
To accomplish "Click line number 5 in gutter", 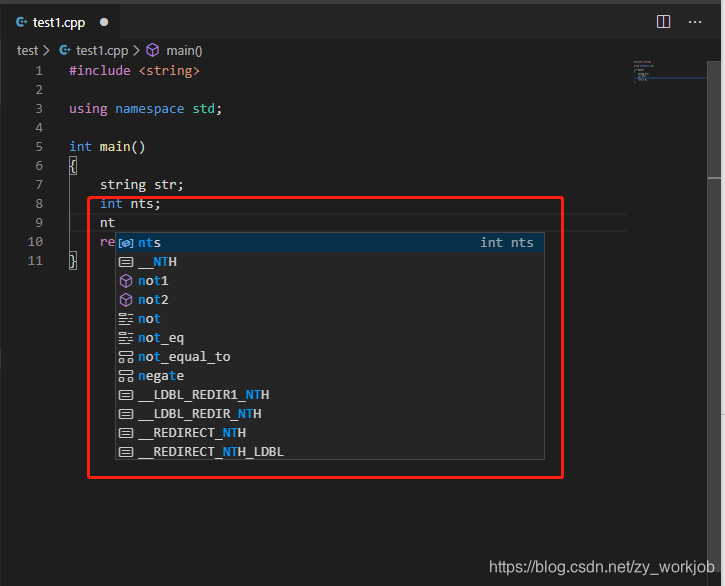I will pos(39,147).
